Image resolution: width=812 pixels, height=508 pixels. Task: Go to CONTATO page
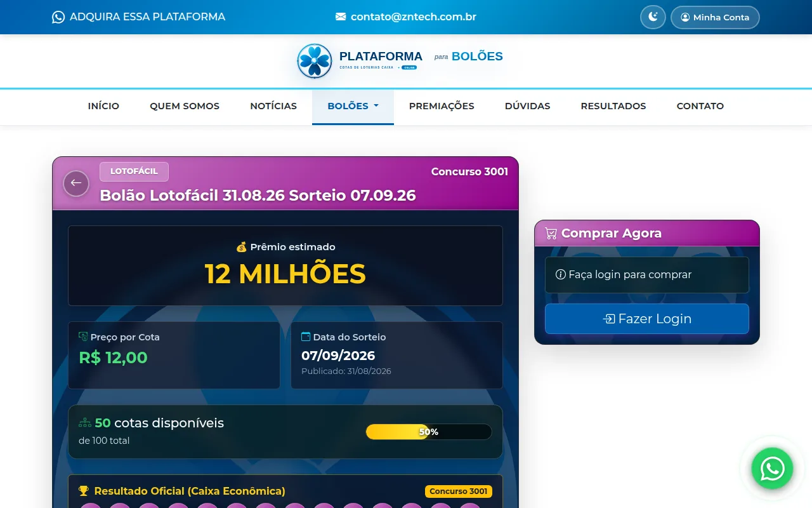point(700,106)
